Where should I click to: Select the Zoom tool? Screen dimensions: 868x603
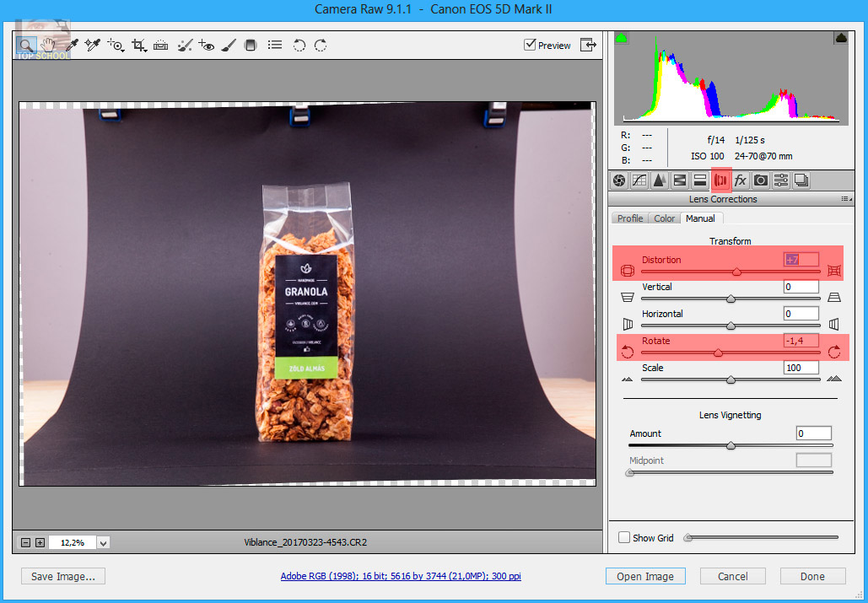pyautogui.click(x=26, y=45)
